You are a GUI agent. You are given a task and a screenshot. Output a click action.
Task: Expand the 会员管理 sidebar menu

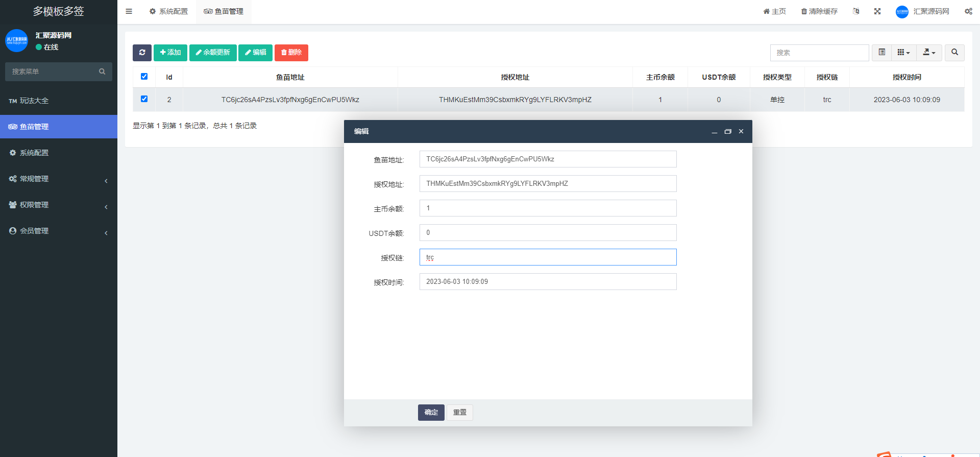pyautogui.click(x=58, y=231)
